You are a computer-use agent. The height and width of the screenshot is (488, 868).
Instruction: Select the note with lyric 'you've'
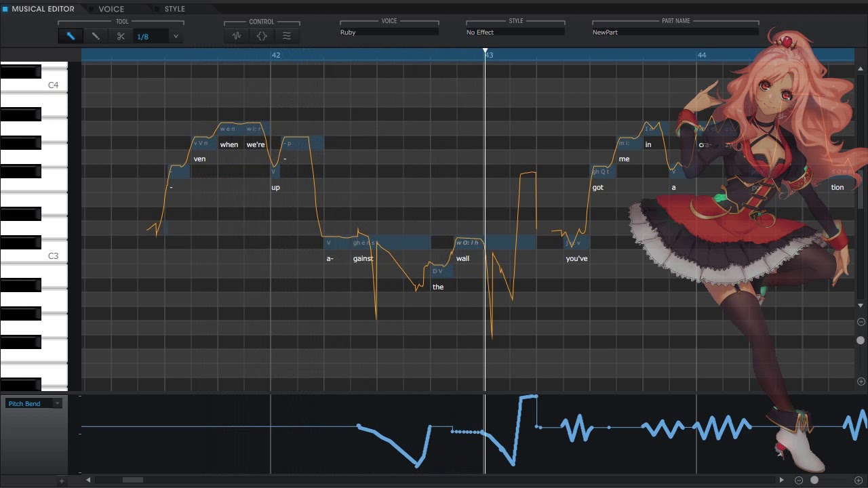click(577, 243)
